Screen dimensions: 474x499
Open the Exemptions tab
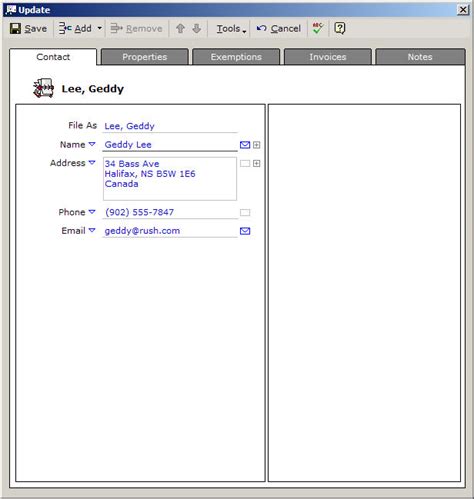pos(236,57)
